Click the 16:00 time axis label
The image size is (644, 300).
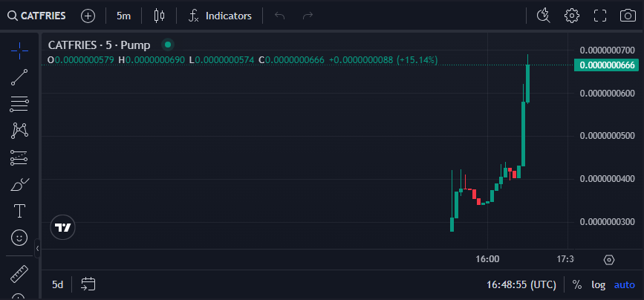487,259
